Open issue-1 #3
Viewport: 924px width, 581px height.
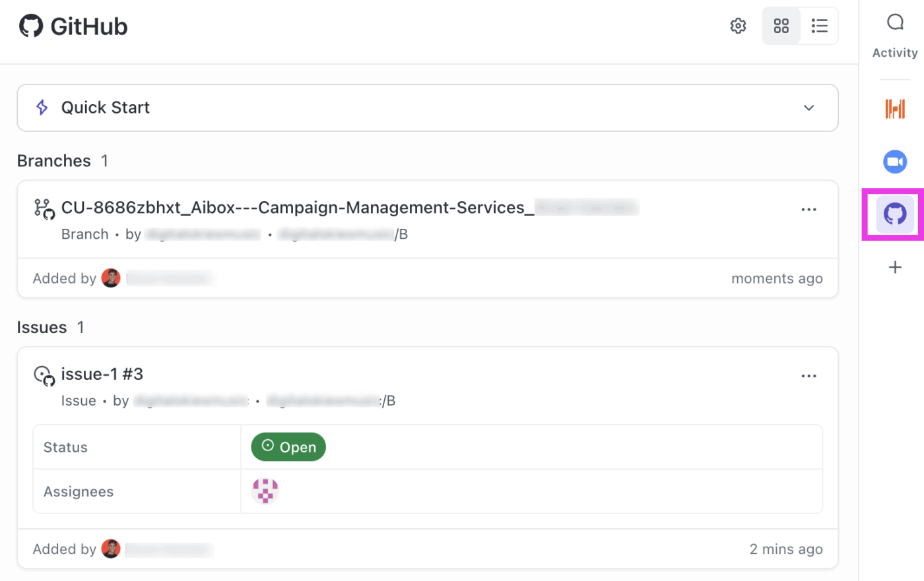point(102,374)
